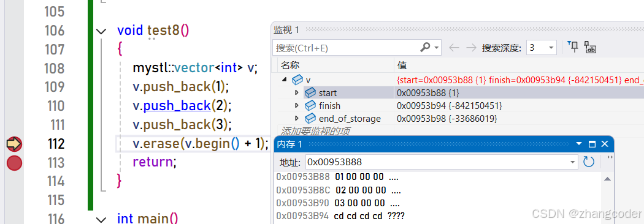This screenshot has height=224, width=644.
Task: Click line number 109 in gutter
Action: (x=54, y=88)
